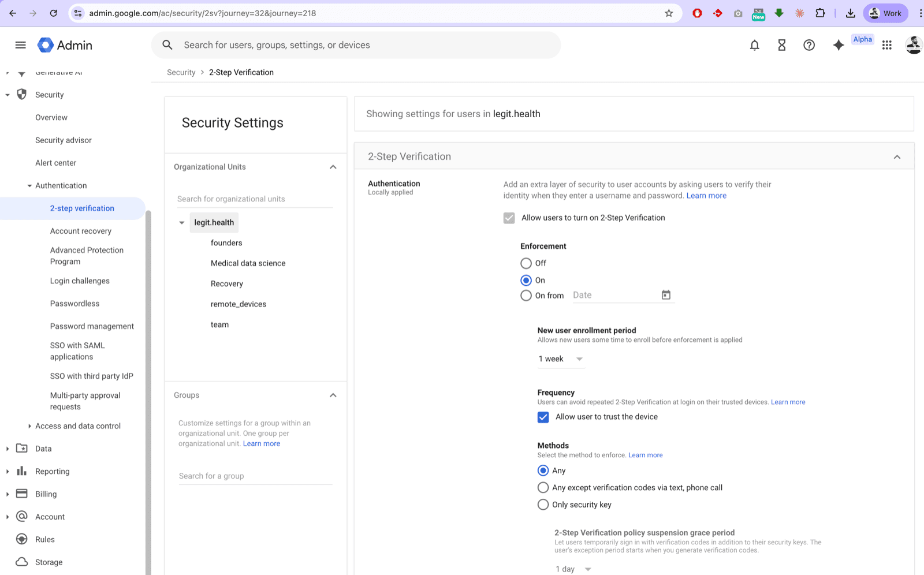Click the Gemini sparkle icon
The width and height of the screenshot is (924, 575).
pos(838,45)
